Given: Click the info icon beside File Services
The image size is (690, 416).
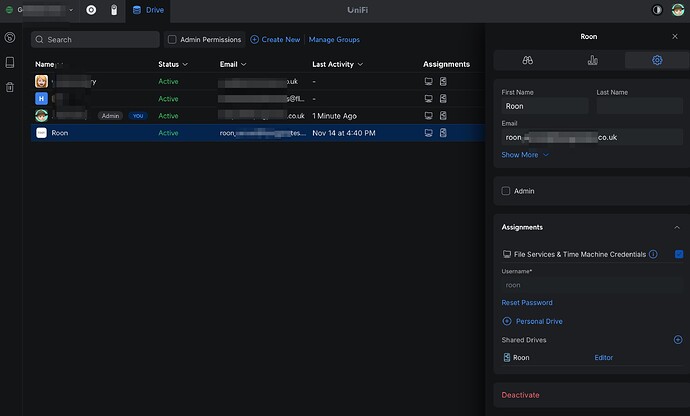Looking at the screenshot, I should point(653,255).
